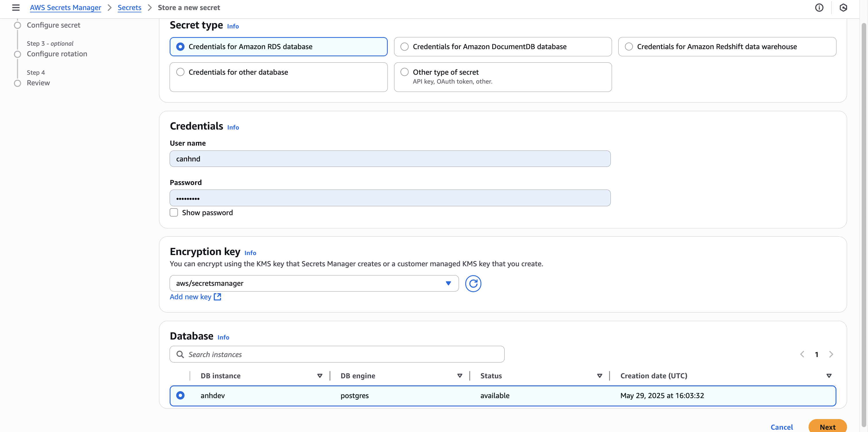Click the info circle icon top right
Screen dimensions: 868x432
(819, 7)
